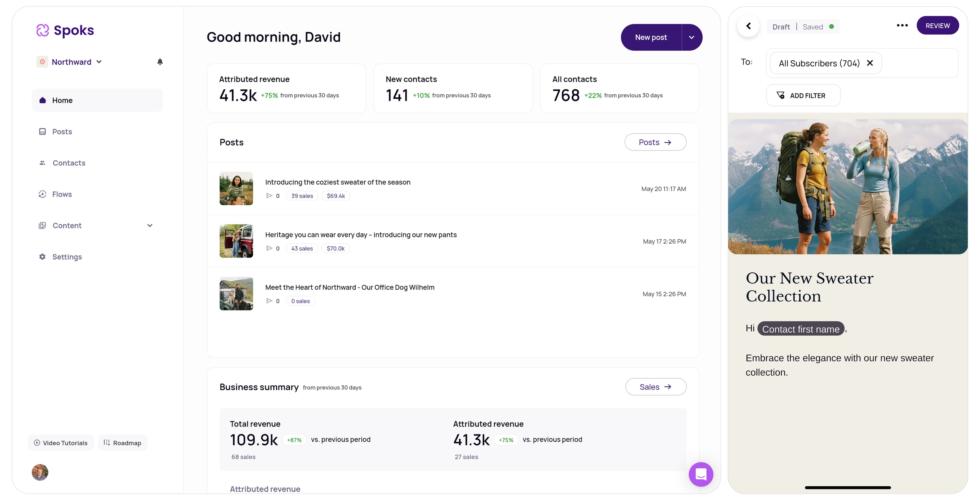The width and height of the screenshot is (980, 500).
Task: Remove All Subscribers recipient with X
Action: [870, 63]
